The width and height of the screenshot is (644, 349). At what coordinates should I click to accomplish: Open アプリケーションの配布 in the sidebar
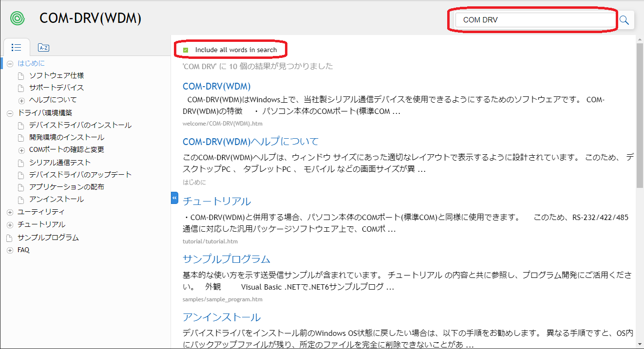(67, 187)
